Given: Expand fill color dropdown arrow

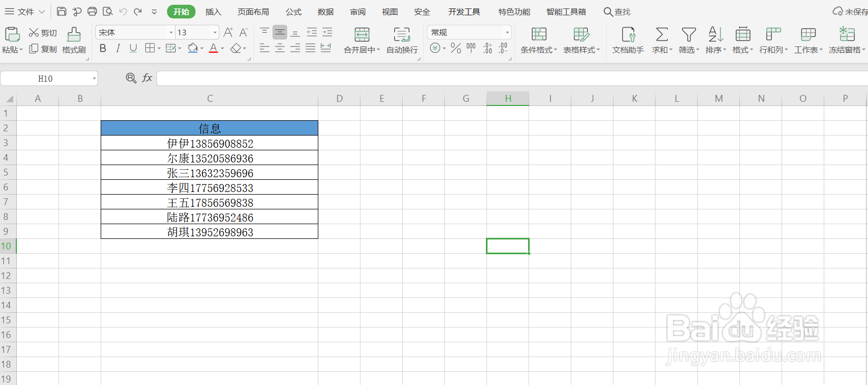Looking at the screenshot, I should tap(201, 49).
